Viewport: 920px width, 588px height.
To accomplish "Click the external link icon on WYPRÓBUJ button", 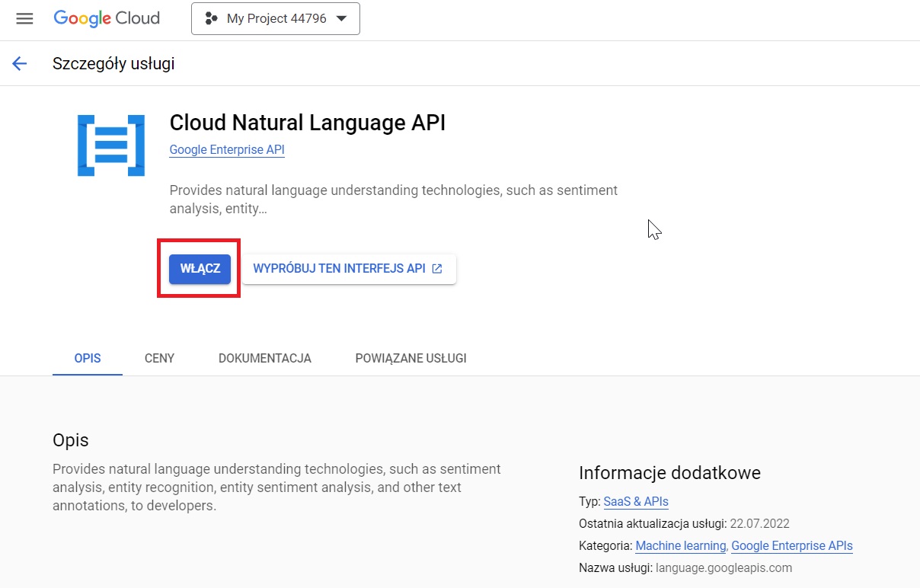I will [436, 268].
